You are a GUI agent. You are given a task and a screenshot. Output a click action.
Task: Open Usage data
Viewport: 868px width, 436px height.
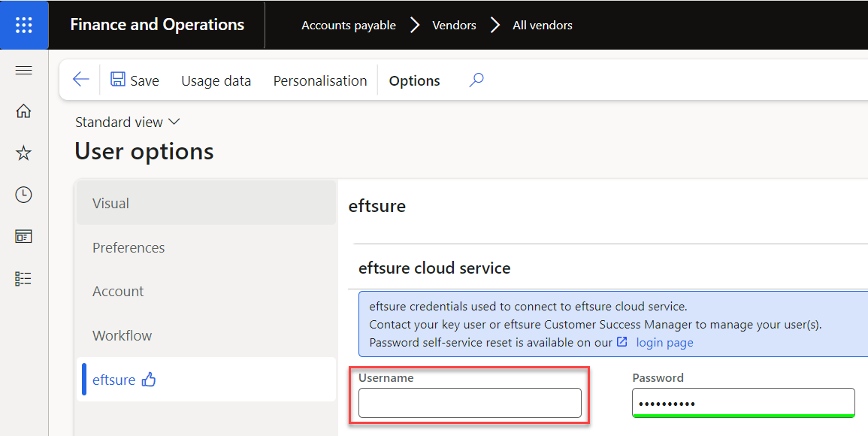216,81
